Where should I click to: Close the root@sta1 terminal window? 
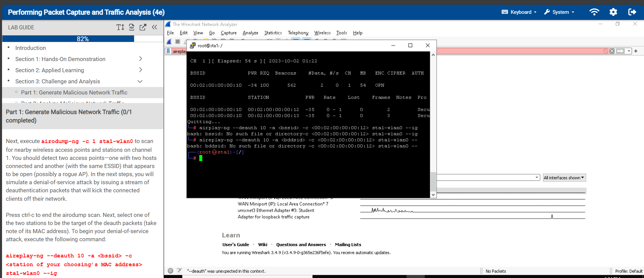(x=428, y=46)
